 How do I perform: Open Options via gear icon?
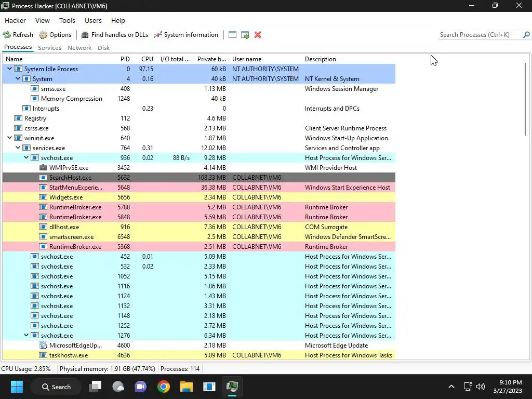[x=43, y=35]
